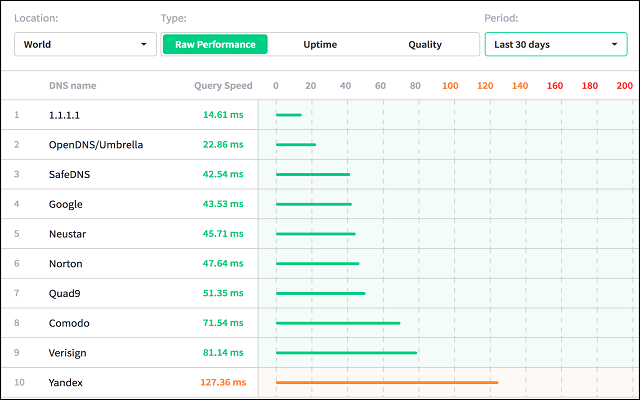This screenshot has width=640, height=400.
Task: Click the 1.1.1.1 green performance bar
Action: click(288, 115)
